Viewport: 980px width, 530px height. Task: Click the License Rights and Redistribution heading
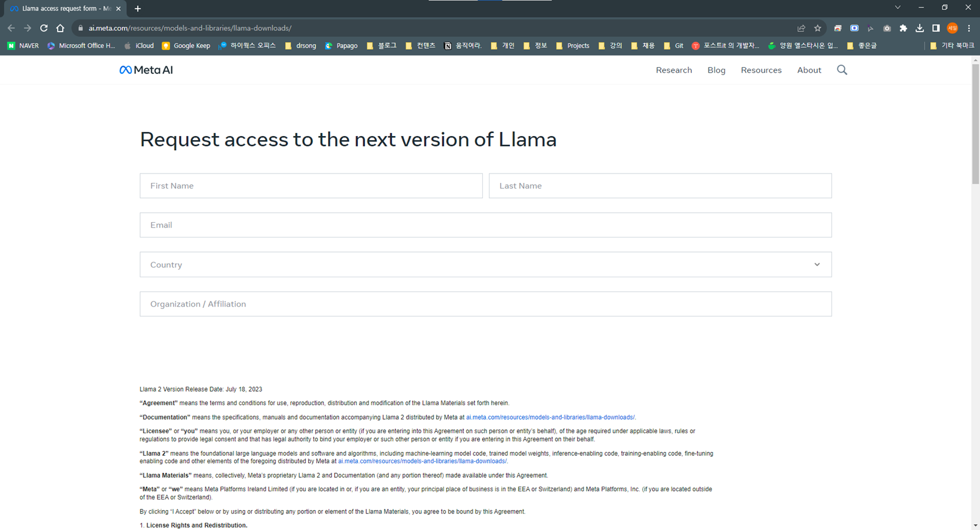(197, 525)
